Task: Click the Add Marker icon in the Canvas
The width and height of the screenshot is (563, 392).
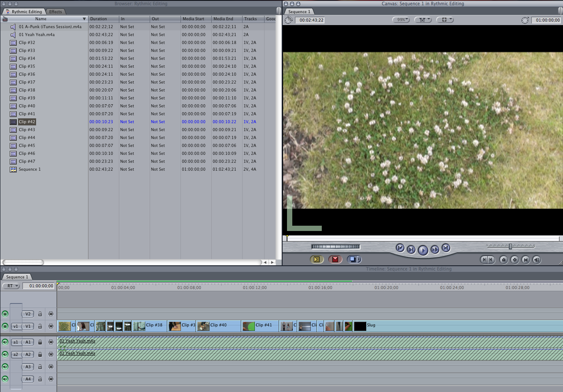Action: point(503,260)
